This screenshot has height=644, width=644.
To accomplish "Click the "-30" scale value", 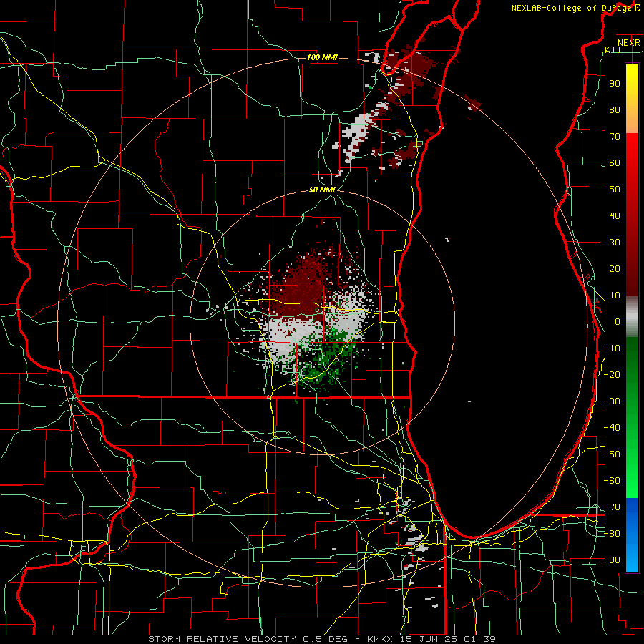I will click(x=612, y=401).
